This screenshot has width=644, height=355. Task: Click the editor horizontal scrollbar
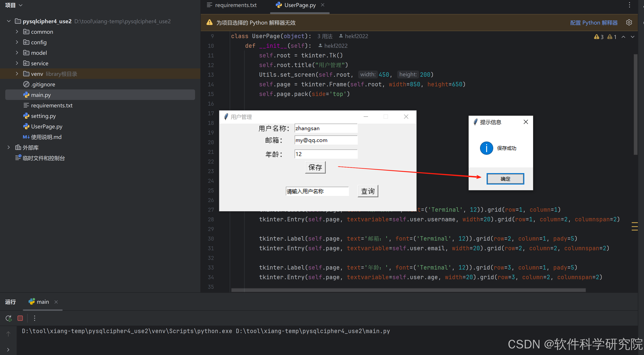(409, 290)
